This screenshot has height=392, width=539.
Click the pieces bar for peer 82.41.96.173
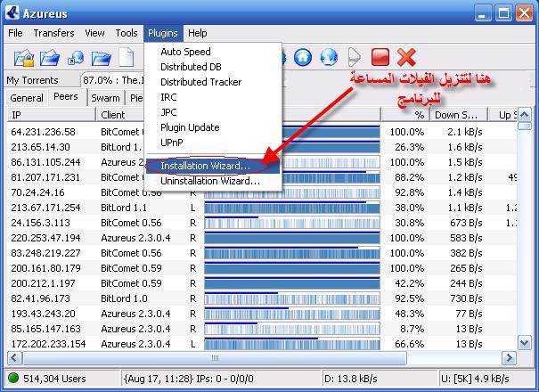point(292,298)
